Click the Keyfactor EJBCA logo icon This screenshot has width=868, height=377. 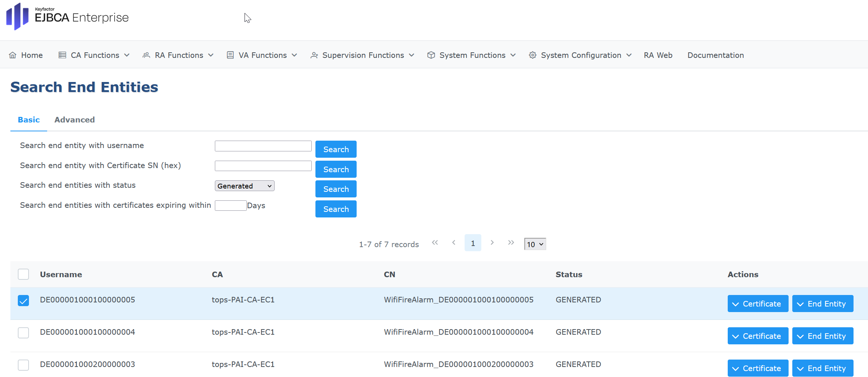(x=17, y=17)
